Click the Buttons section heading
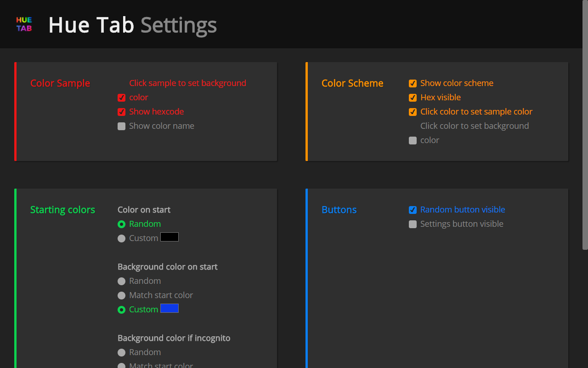 (x=339, y=210)
